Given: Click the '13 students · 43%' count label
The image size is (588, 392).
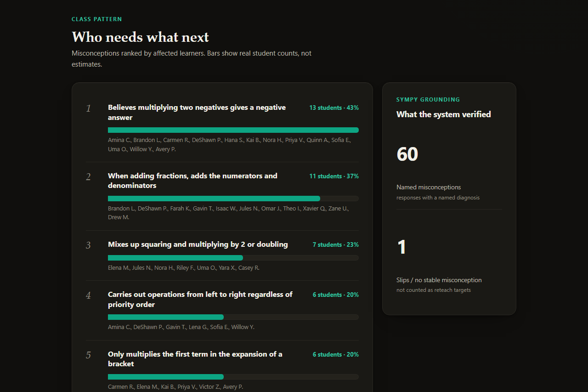Looking at the screenshot, I should 334,108.
